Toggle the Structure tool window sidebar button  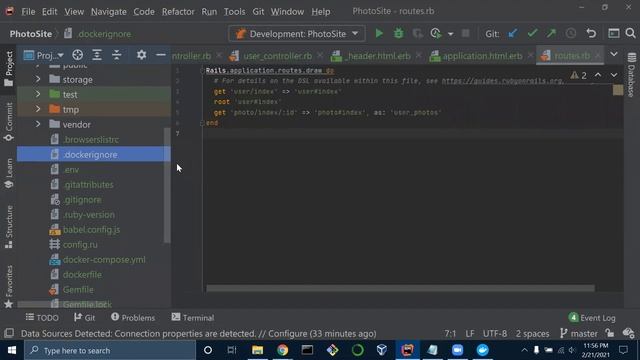pos(9,227)
